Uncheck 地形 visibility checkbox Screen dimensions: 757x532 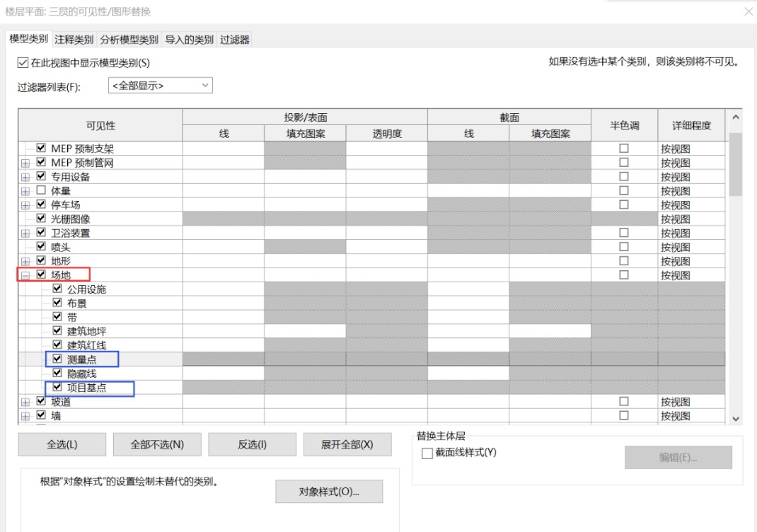tap(42, 260)
